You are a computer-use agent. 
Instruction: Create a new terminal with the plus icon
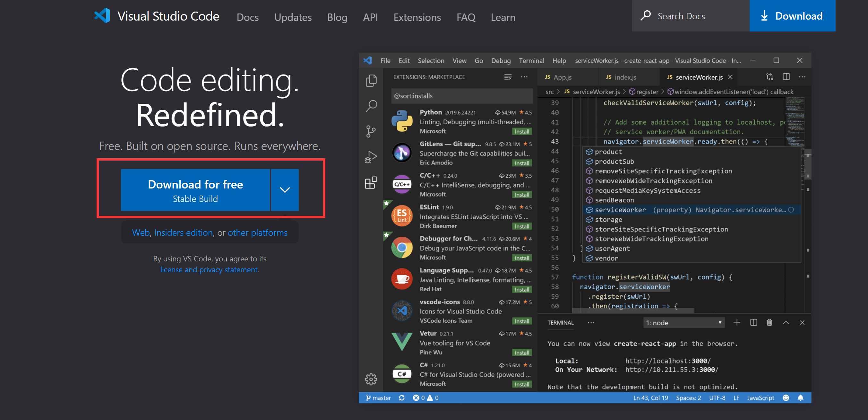pos(737,323)
